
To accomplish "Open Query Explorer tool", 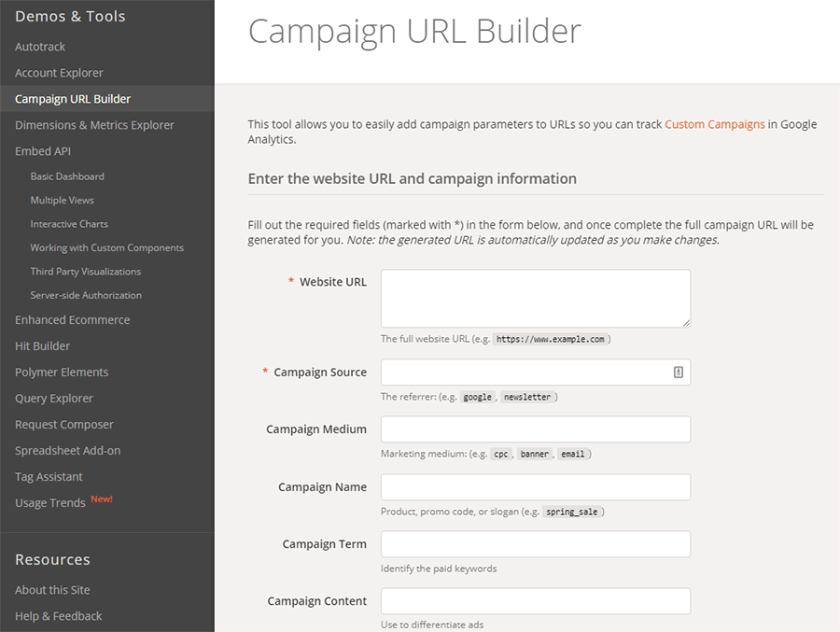I will [x=54, y=399].
